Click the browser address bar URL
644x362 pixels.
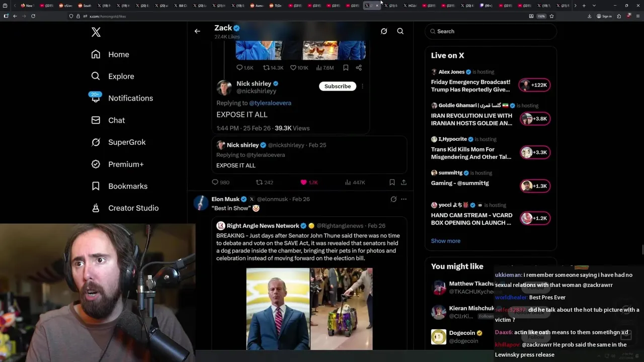click(108, 16)
